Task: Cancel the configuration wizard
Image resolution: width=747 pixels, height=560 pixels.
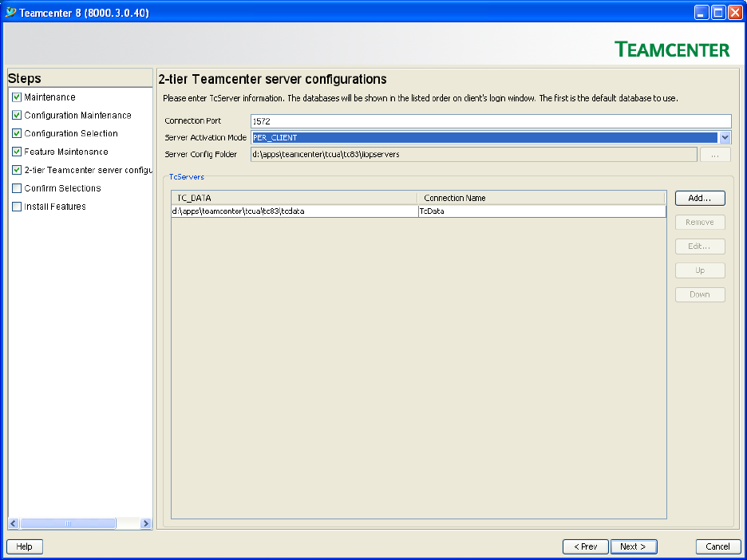Action: click(718, 546)
